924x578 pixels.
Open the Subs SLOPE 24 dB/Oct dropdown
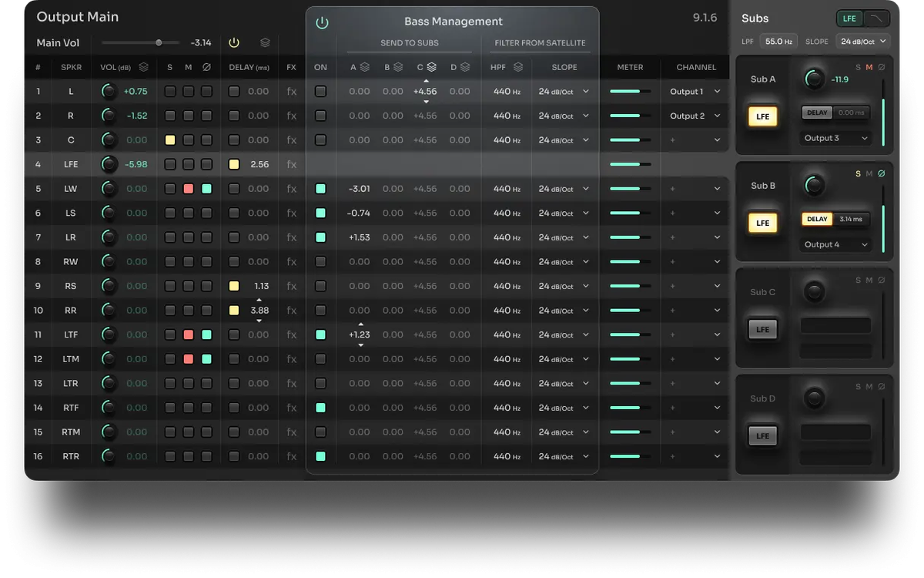click(862, 42)
